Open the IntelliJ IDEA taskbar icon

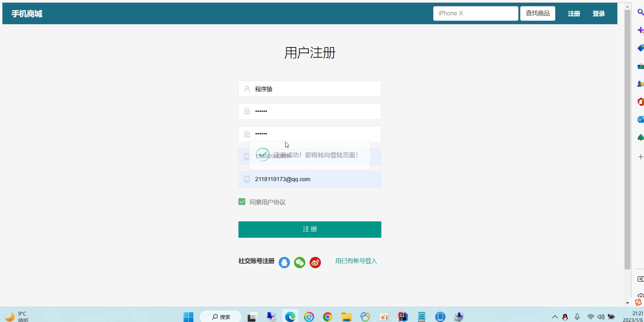click(403, 317)
